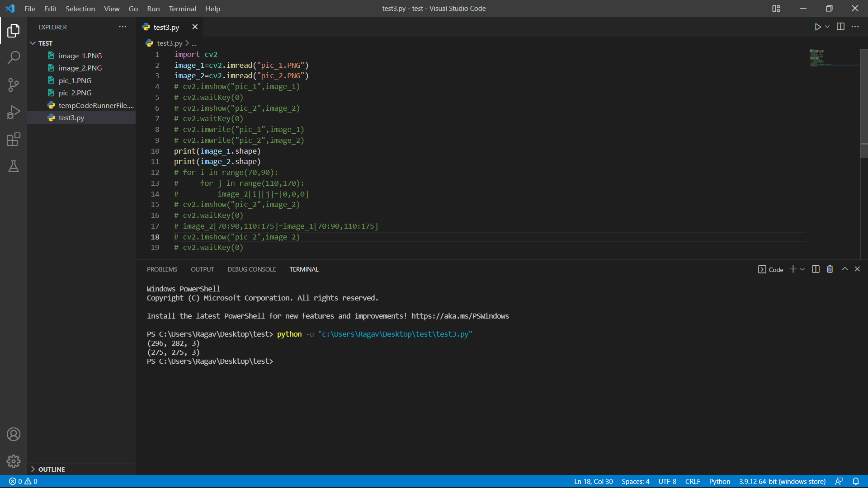This screenshot has width=868, height=488.
Task: Open Search view in the activity bar
Action: coord(14,58)
